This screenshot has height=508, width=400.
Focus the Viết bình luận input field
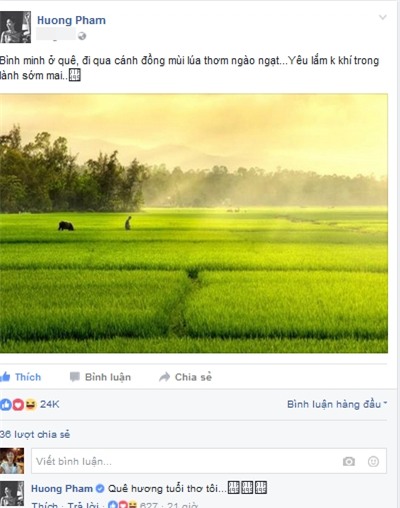[209, 461]
